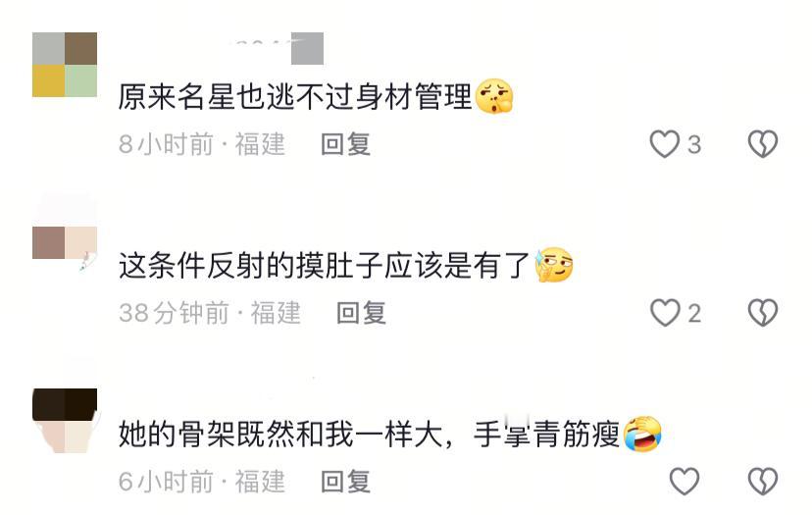Click the timestamp 8小时前 · 福建
Image resolution: width=812 pixels, height=515 pixels.
click(202, 144)
